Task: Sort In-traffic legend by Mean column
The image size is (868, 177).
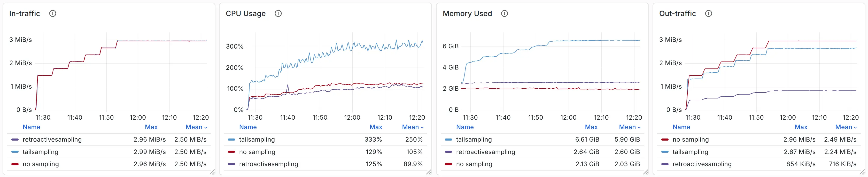Action: [196, 127]
